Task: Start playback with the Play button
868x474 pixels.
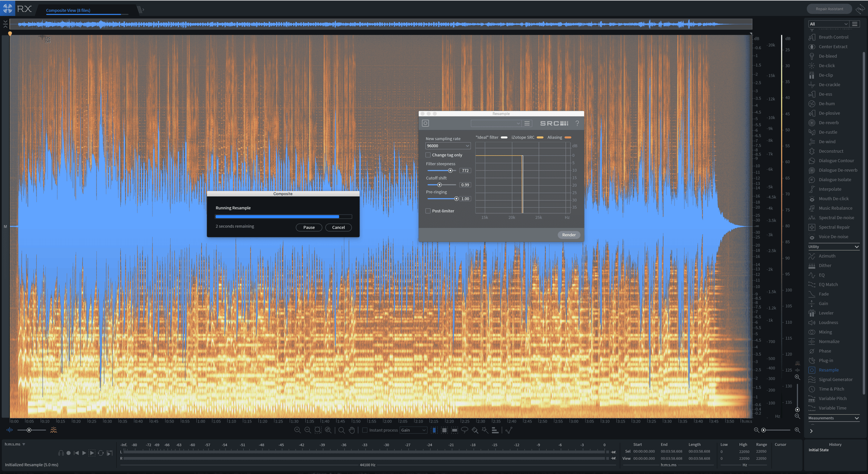Action: click(84, 453)
